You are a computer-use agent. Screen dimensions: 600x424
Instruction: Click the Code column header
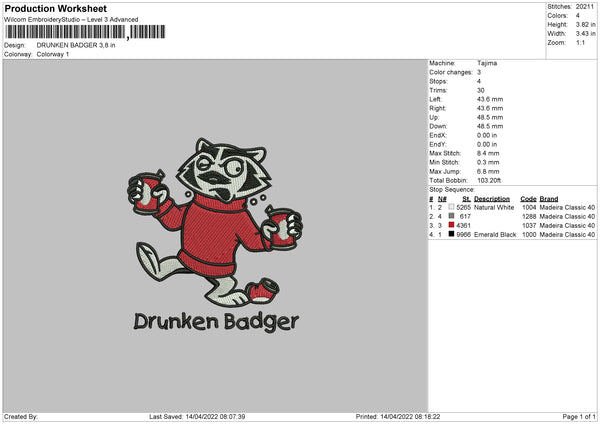(528, 199)
